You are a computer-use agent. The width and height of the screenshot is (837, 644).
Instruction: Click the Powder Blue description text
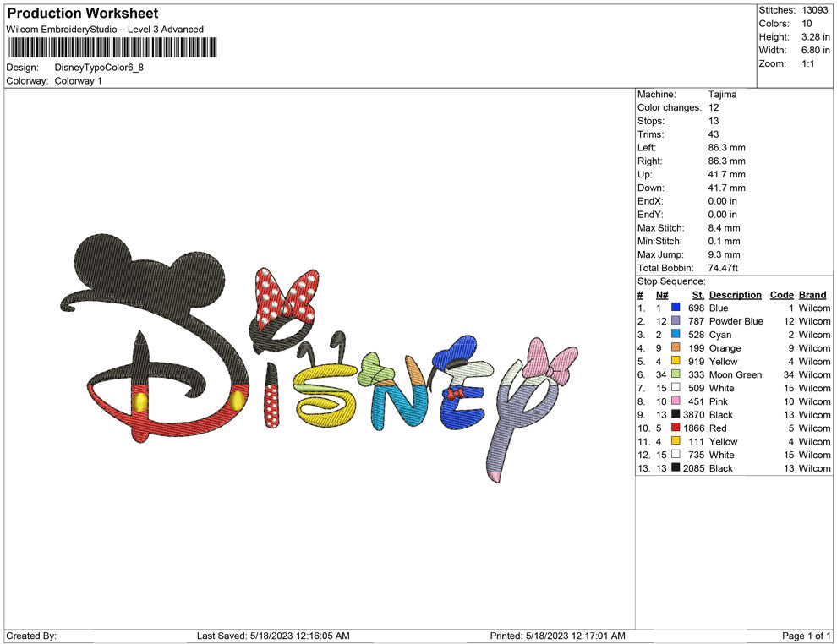(736, 321)
